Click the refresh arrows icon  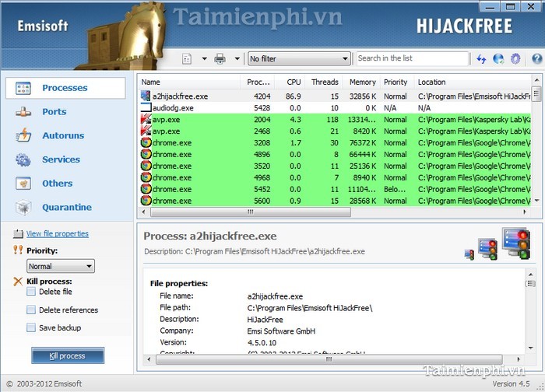tap(481, 58)
